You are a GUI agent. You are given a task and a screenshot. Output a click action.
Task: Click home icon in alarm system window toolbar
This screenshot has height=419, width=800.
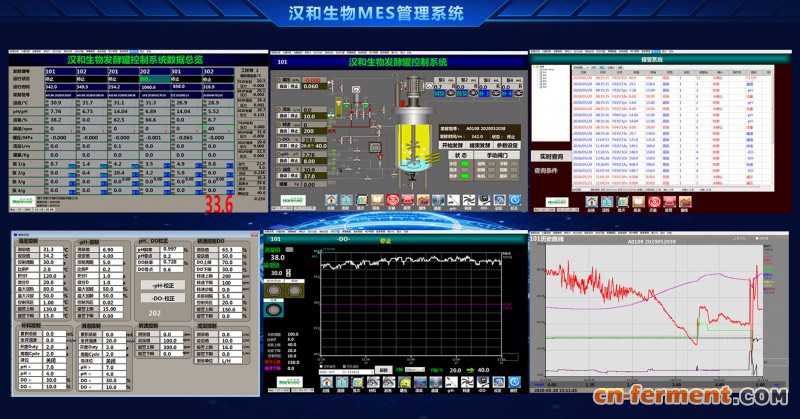point(591,202)
